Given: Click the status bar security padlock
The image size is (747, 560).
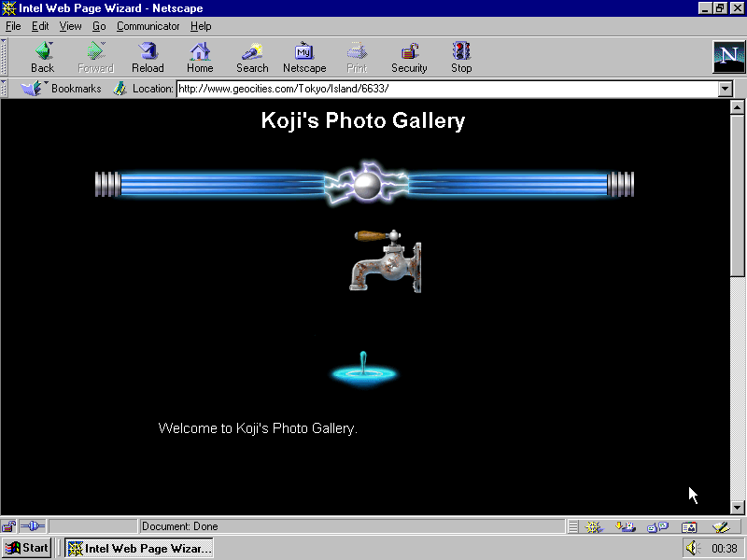Looking at the screenshot, I should click(8, 526).
